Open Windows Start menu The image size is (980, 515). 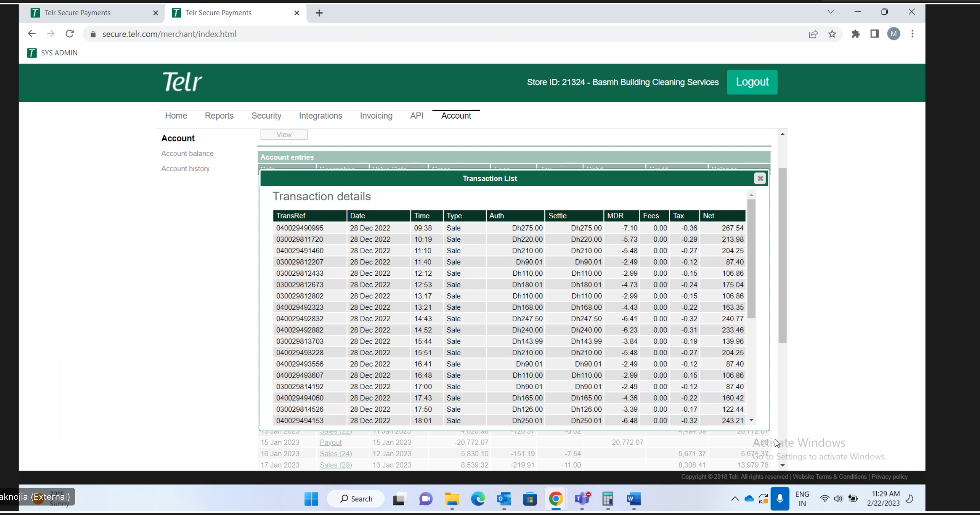pyautogui.click(x=311, y=499)
